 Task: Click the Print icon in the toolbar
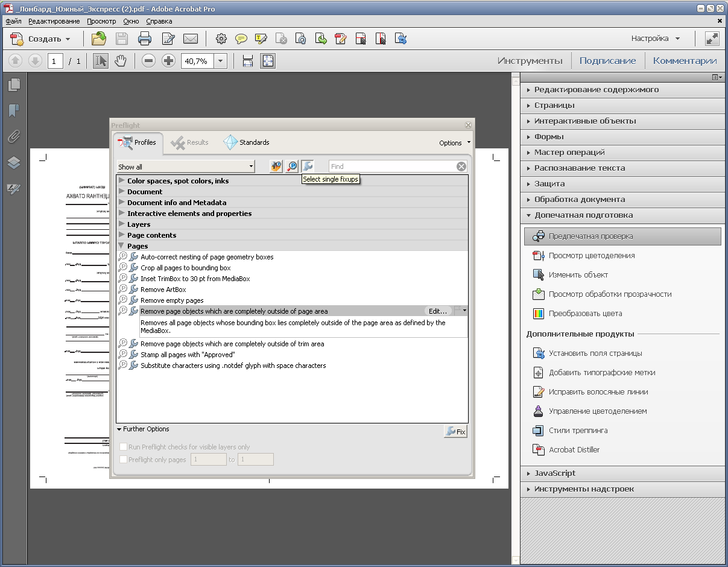pyautogui.click(x=145, y=39)
